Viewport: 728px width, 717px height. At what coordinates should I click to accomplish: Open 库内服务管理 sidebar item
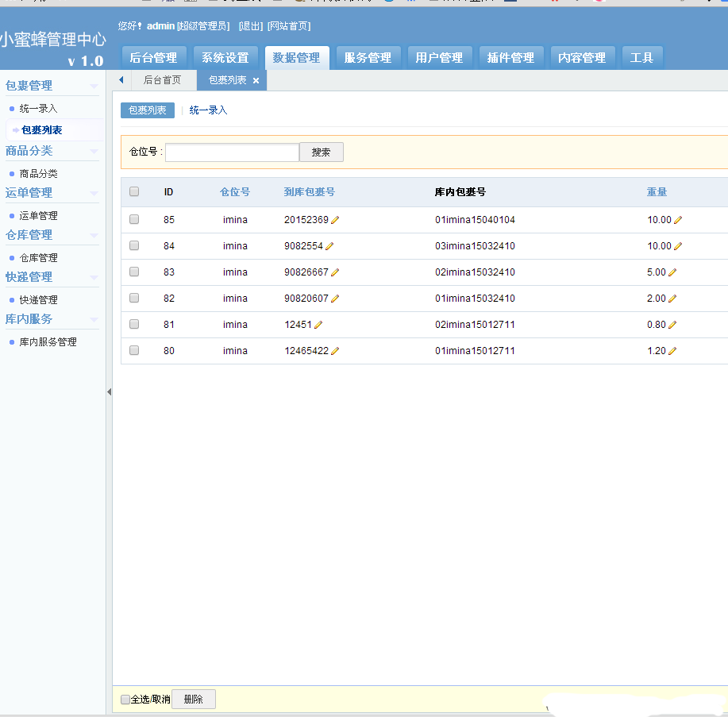48,342
